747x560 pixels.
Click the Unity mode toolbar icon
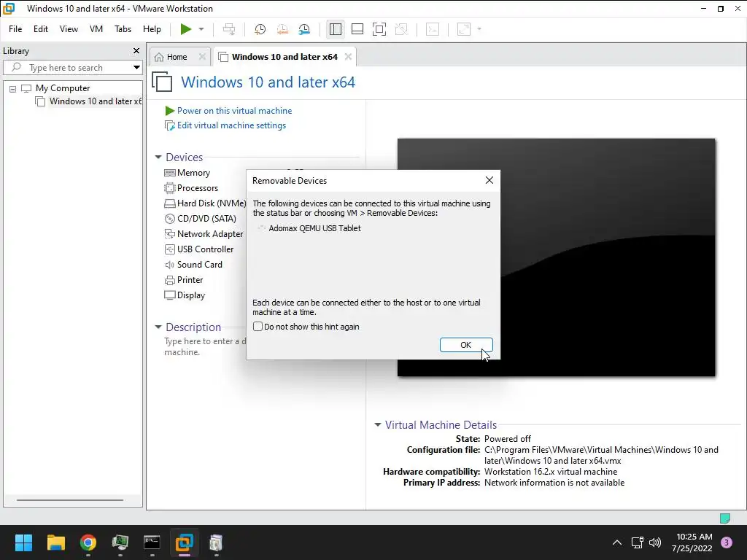(402, 29)
